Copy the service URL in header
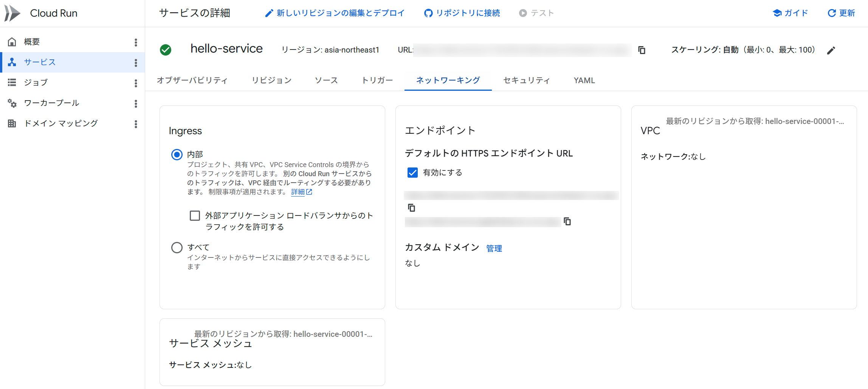This screenshot has height=389, width=868. click(642, 50)
